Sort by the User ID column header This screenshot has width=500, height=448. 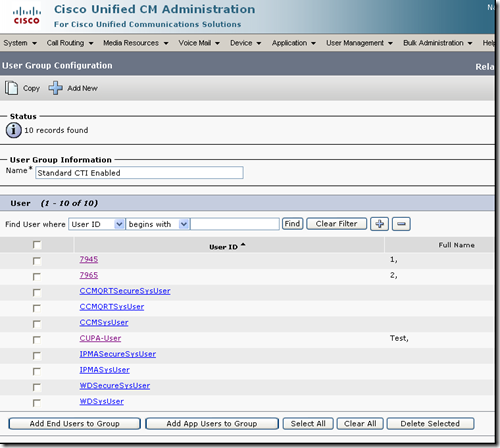point(227,247)
